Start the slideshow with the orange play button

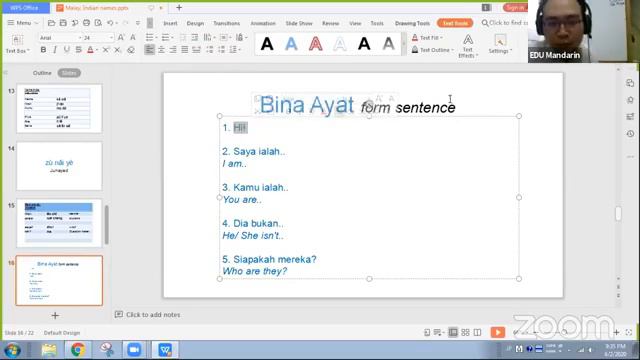pyautogui.click(x=498, y=332)
